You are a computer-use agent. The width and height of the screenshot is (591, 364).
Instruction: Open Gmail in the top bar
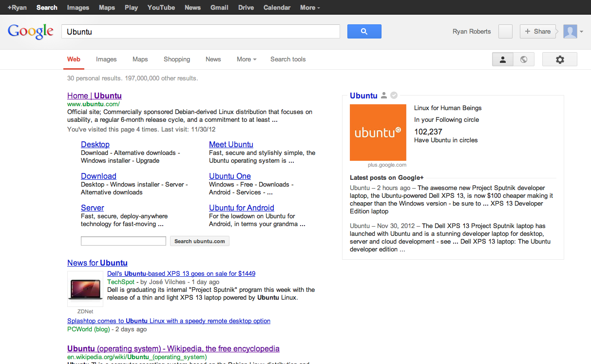point(219,7)
